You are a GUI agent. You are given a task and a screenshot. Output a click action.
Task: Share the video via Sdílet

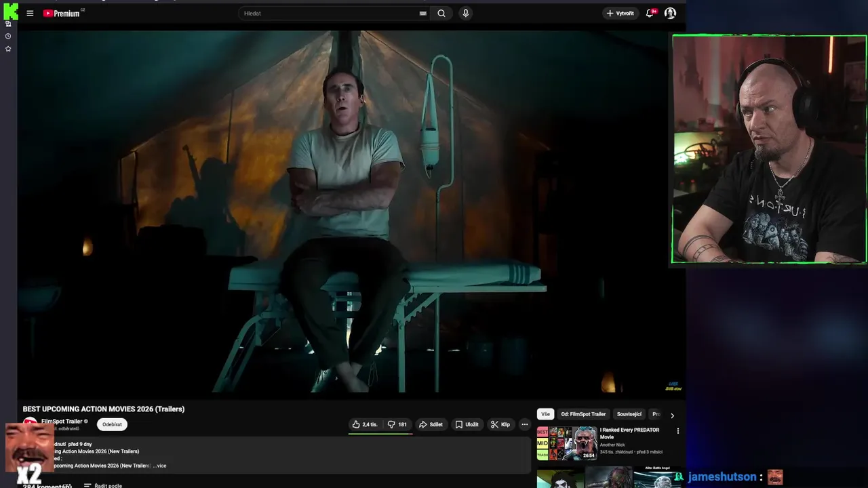(x=431, y=424)
